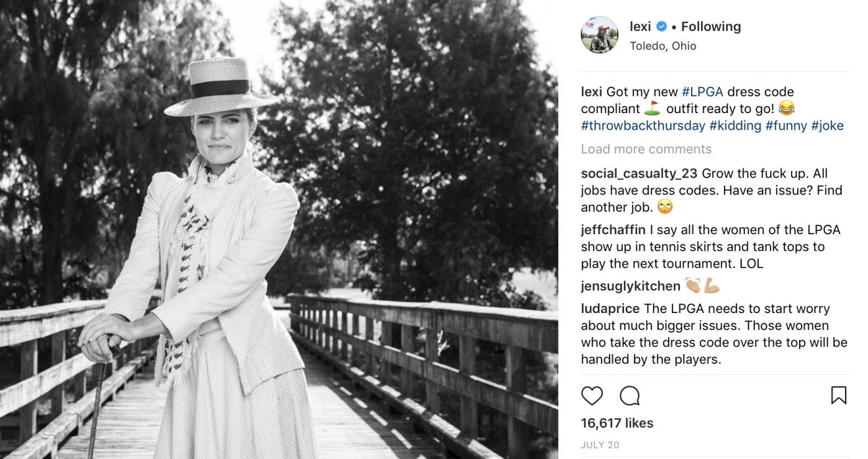868x459 pixels.
Task: View the 16,617 likes list
Action: (x=617, y=423)
